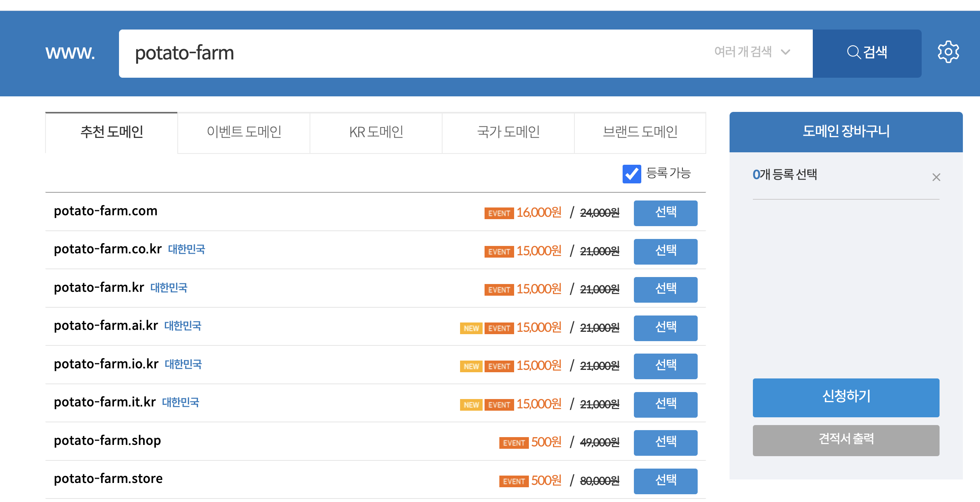The height and width of the screenshot is (502, 980).
Task: Click the 검색 search button
Action: point(867,53)
